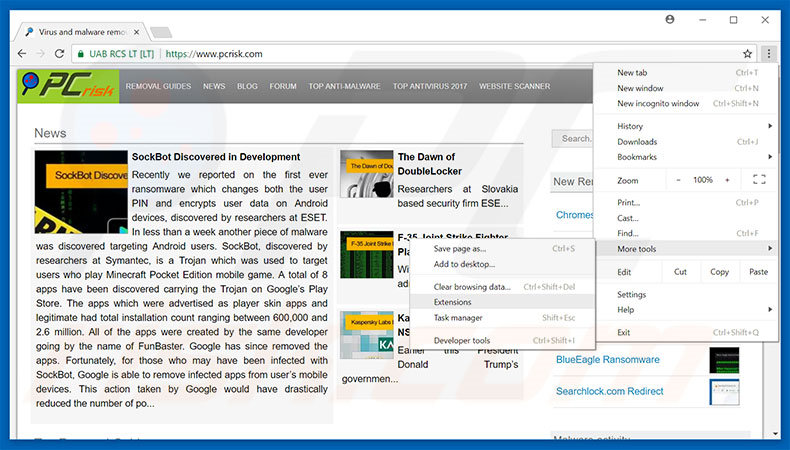The image size is (790, 450).
Task: Click REMOVAL GUIDES in site navigation
Action: [x=158, y=86]
